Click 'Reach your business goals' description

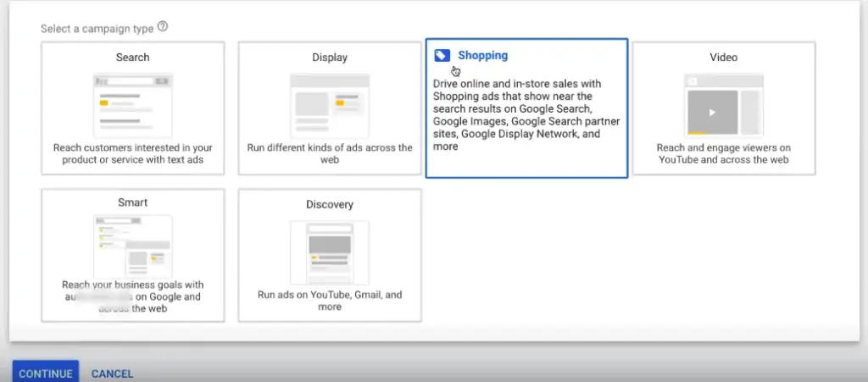click(x=133, y=296)
